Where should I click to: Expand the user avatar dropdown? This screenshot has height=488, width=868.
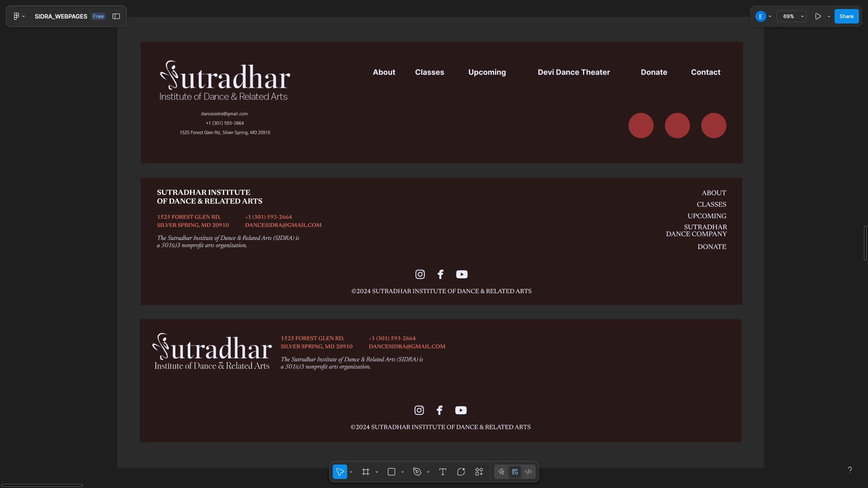[x=770, y=16]
